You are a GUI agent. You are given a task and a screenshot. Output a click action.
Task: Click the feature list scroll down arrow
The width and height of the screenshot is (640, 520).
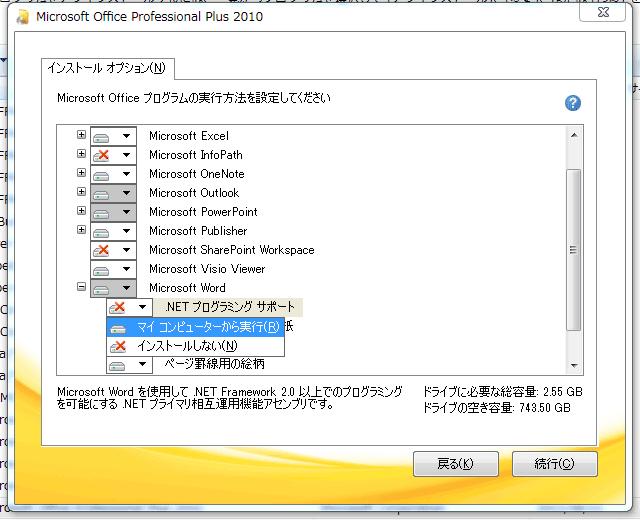[x=574, y=366]
